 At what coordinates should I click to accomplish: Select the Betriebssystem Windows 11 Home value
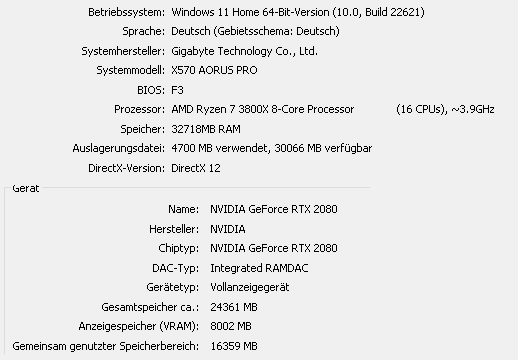click(x=298, y=12)
